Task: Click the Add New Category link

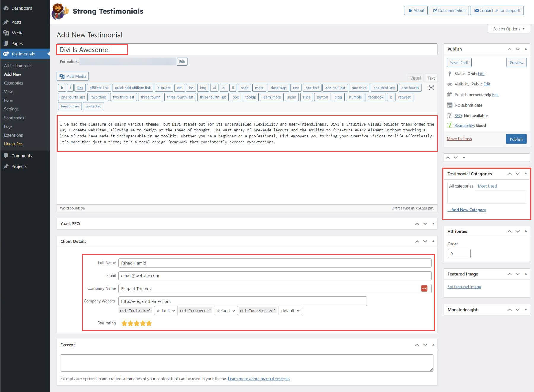Action: click(467, 210)
